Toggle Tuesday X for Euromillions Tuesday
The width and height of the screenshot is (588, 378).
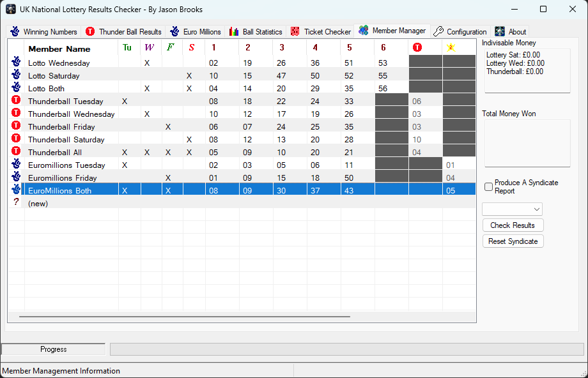coord(125,165)
